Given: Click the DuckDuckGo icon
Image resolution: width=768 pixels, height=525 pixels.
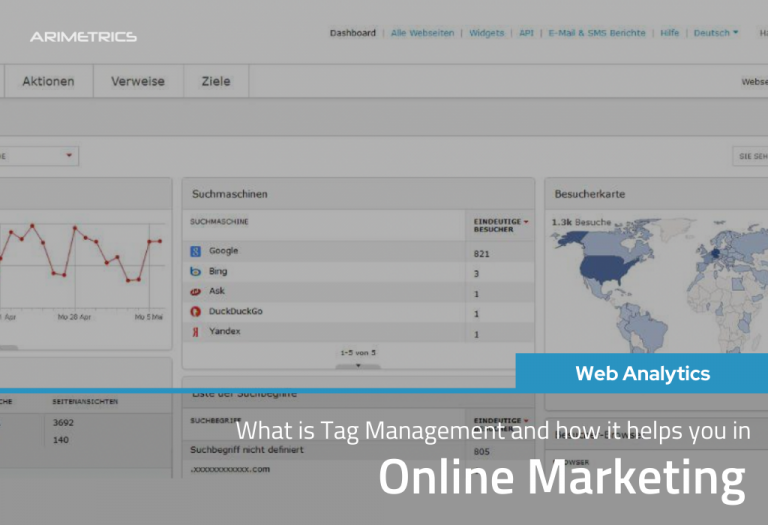Looking at the screenshot, I should 196,312.
